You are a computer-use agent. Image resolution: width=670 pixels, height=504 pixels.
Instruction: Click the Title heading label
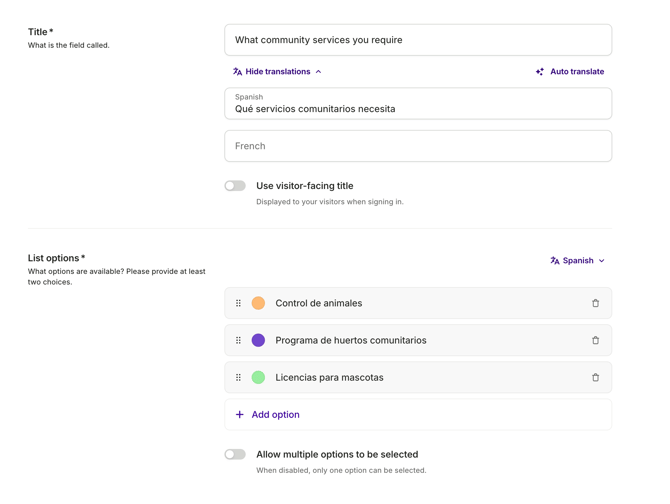click(x=41, y=32)
